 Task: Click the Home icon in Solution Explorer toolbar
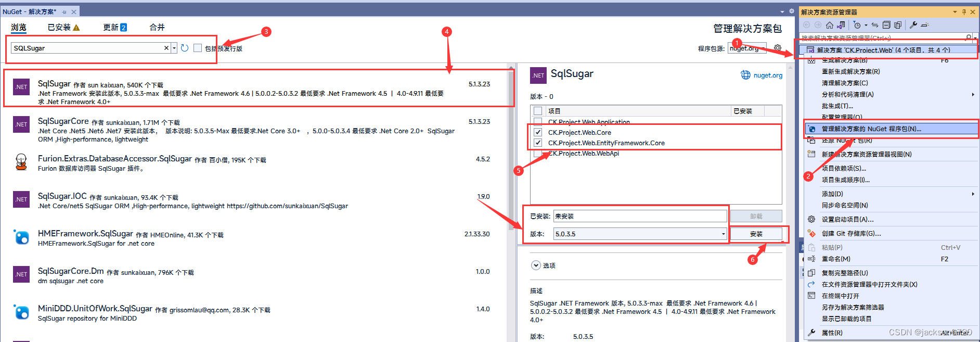[830, 25]
